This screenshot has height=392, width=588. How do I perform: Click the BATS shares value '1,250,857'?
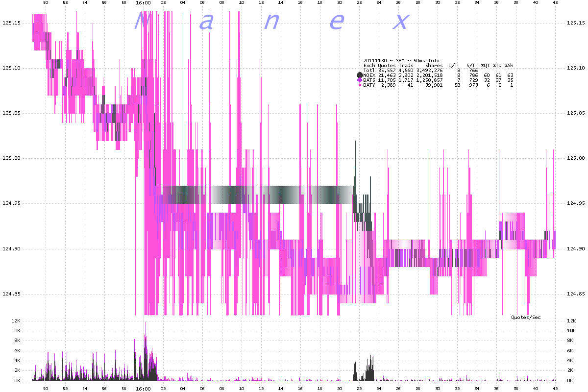430,80
